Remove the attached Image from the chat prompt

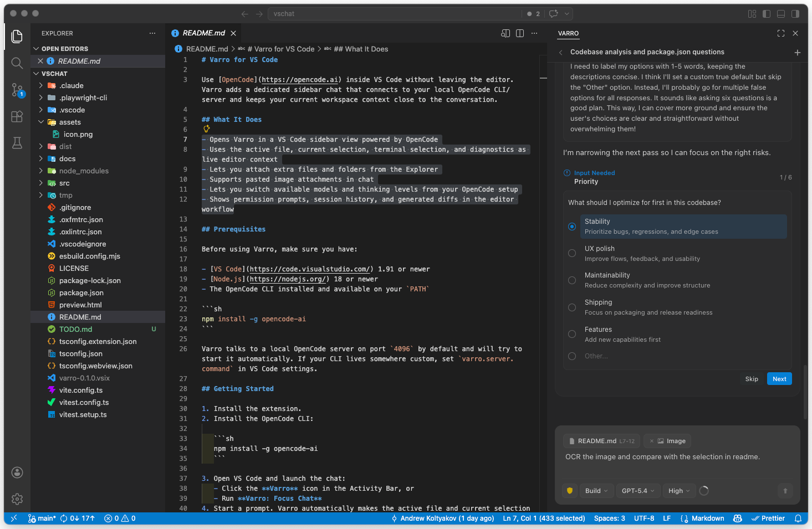pos(652,440)
